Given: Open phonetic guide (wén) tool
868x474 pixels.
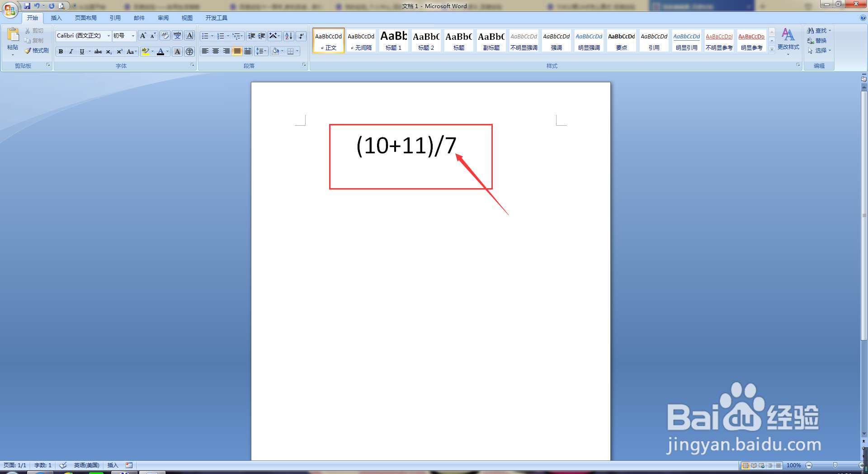Looking at the screenshot, I should [x=177, y=36].
